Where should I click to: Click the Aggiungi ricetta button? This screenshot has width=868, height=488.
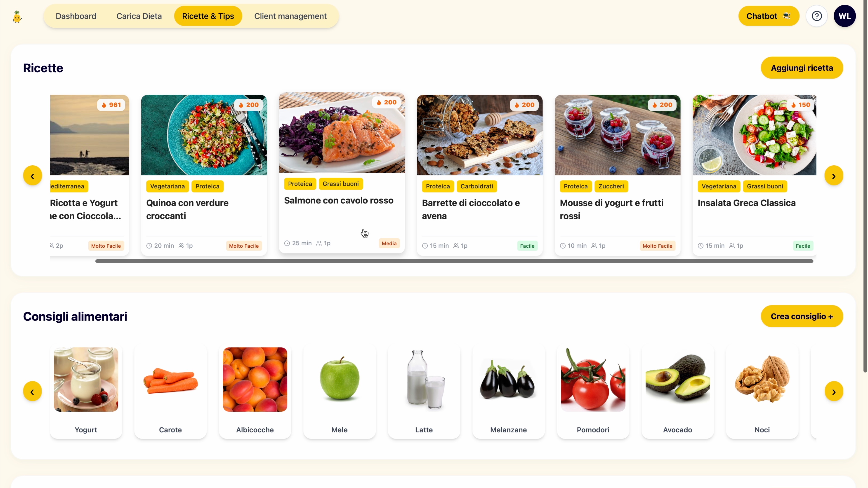pos(802,68)
